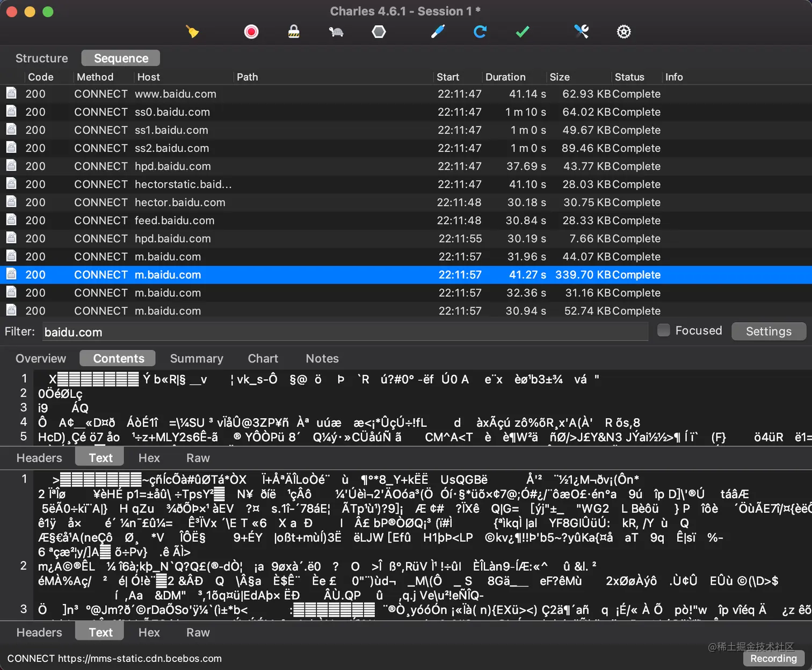The height and width of the screenshot is (670, 812).
Task: Open the Overview tab
Action: point(41,358)
